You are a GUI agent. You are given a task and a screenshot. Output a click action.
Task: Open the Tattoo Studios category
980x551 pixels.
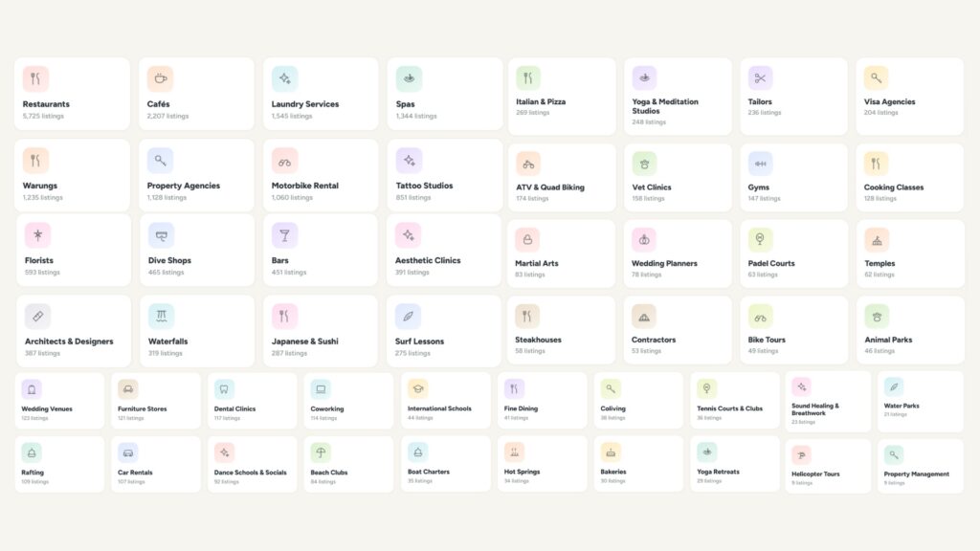coord(445,176)
